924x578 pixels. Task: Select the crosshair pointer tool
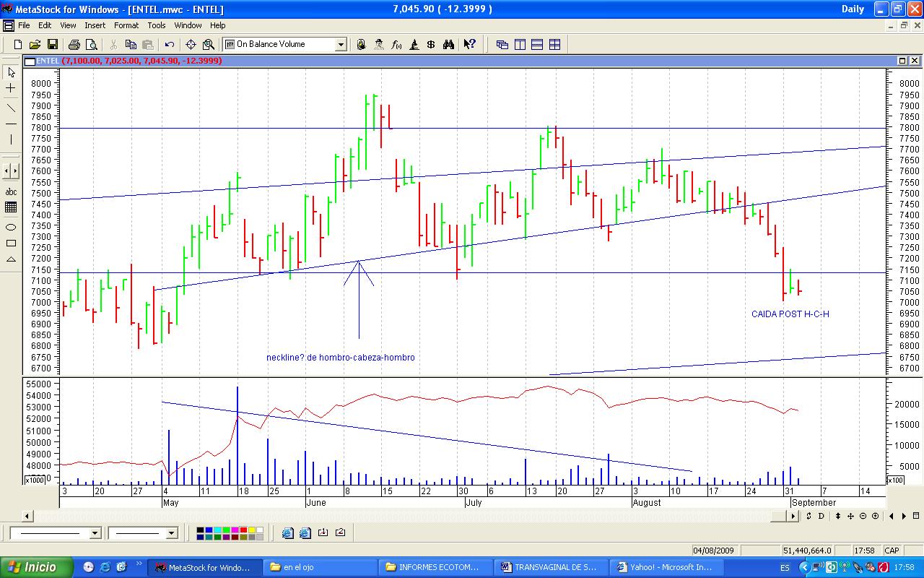11,88
